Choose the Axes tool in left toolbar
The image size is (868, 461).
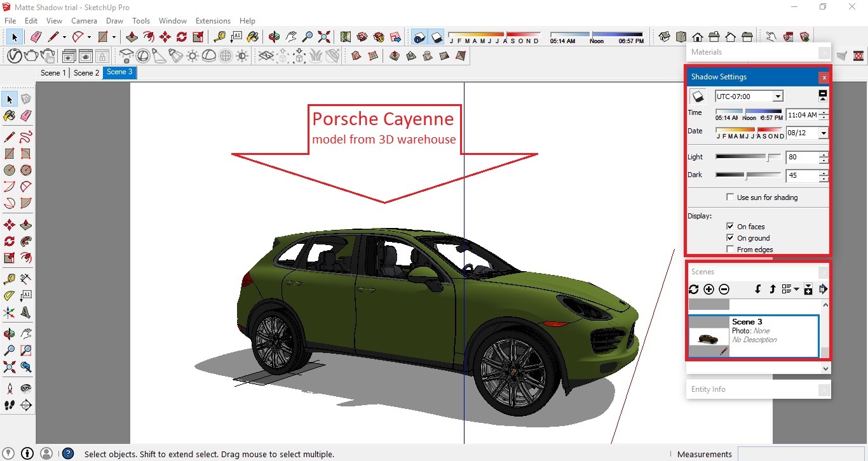click(10, 312)
